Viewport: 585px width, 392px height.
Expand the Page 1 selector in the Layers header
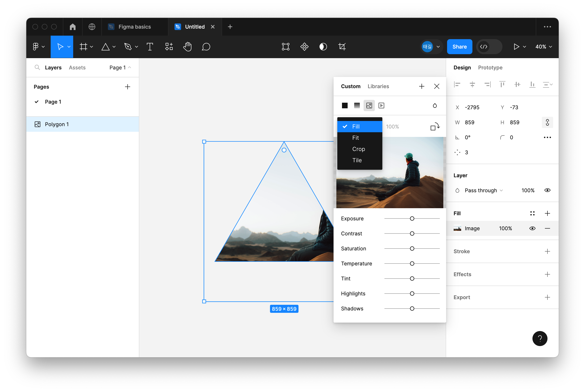pyautogui.click(x=120, y=68)
